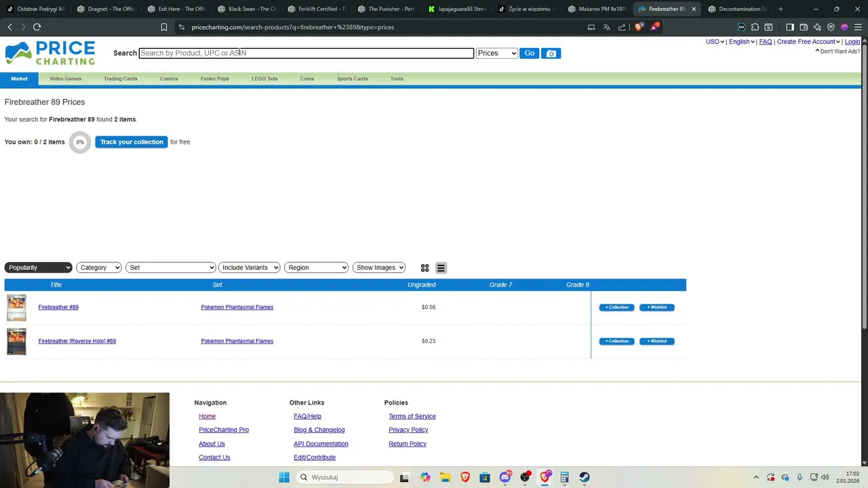Image resolution: width=868 pixels, height=488 pixels.
Task: Open Firebreather #89 title link
Action: point(58,307)
